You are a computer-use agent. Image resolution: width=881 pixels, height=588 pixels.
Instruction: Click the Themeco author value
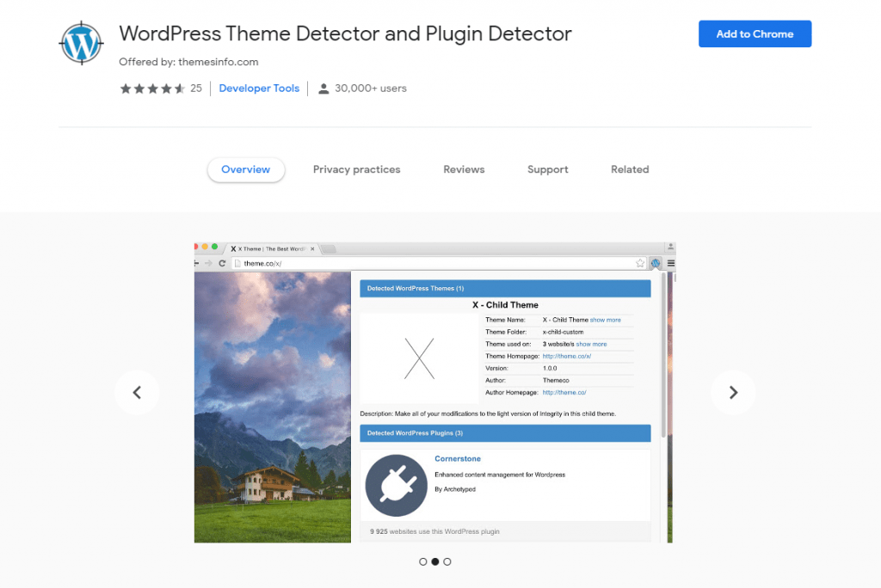pyautogui.click(x=556, y=380)
